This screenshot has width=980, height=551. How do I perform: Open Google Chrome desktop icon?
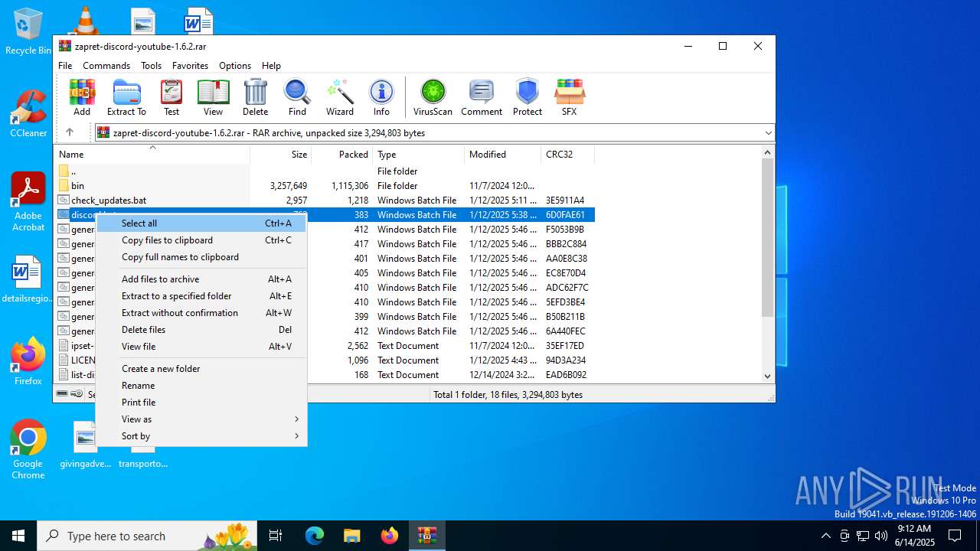[28, 449]
